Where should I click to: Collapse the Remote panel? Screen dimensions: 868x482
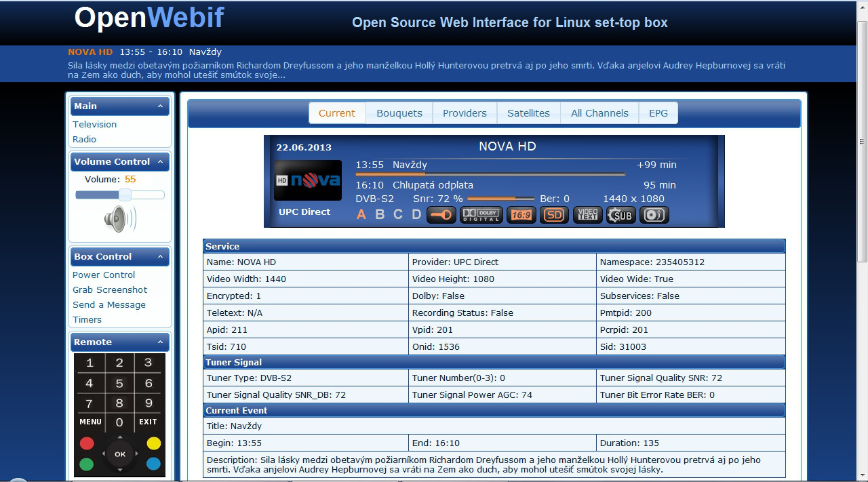[x=161, y=342]
